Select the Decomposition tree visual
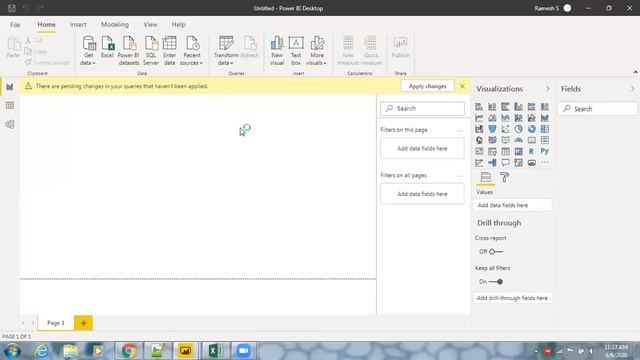This screenshot has height=360, width=640. [x=492, y=162]
